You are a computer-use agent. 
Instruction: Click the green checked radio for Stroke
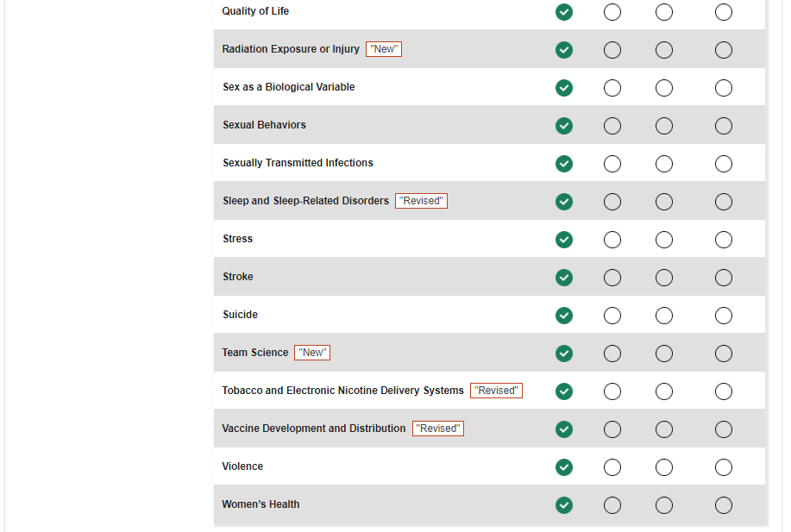pos(564,278)
